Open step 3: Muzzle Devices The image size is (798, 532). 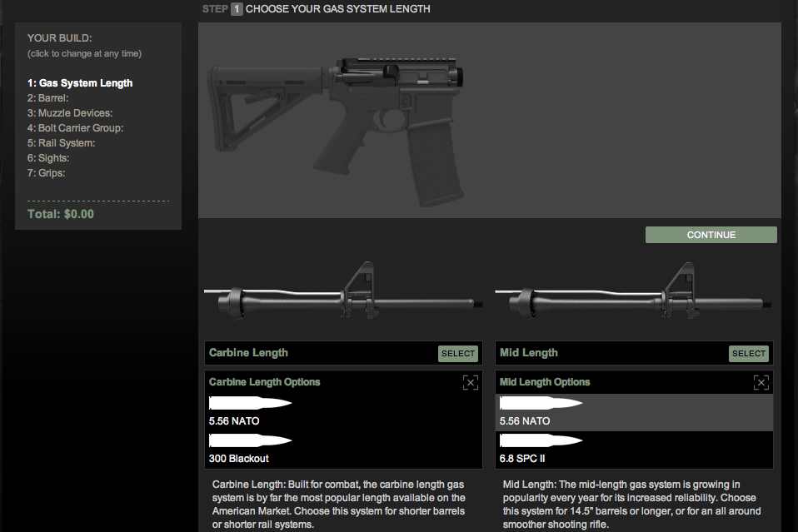(x=70, y=113)
